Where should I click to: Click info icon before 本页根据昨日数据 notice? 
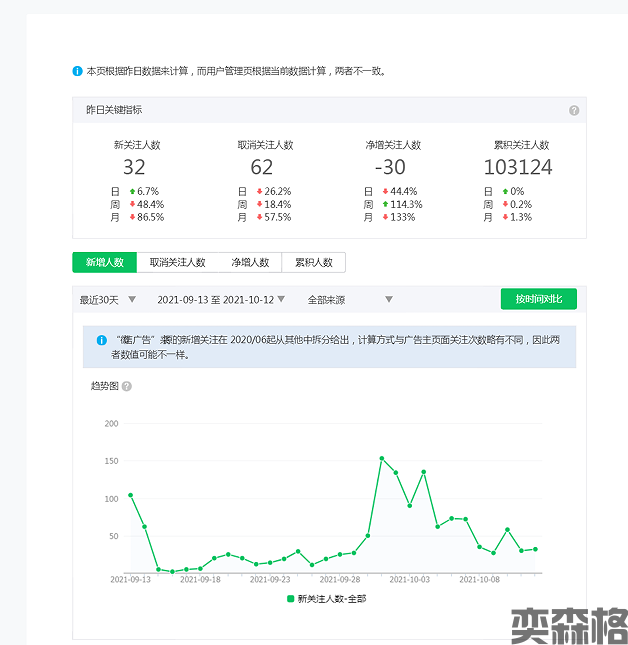pyautogui.click(x=77, y=71)
